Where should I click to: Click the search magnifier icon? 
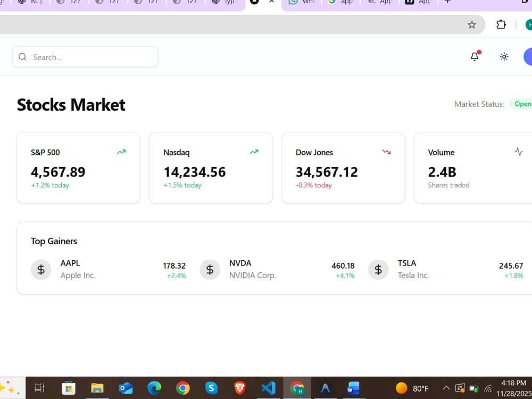click(22, 57)
